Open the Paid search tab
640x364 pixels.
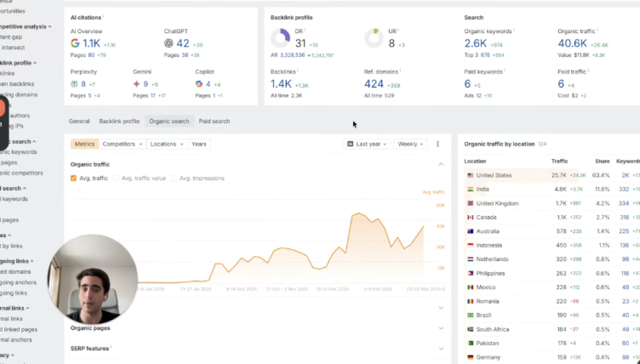point(214,121)
